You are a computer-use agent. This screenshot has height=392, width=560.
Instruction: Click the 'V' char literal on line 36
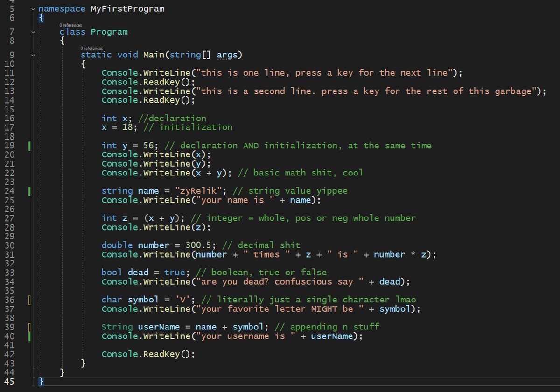(x=183, y=301)
